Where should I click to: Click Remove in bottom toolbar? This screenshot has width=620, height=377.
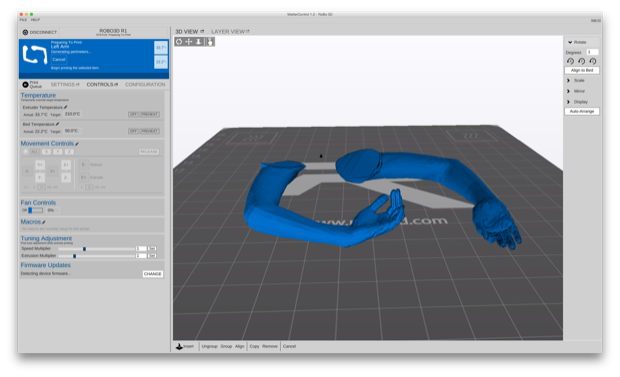pyautogui.click(x=270, y=347)
